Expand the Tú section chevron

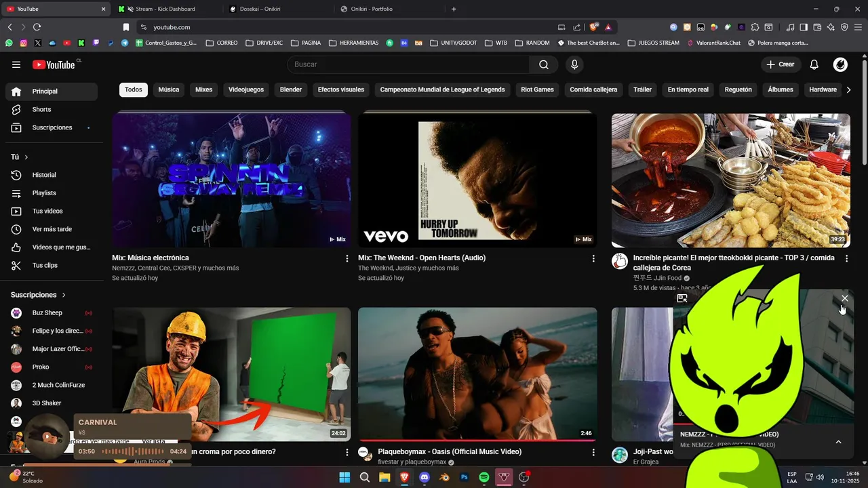[x=26, y=157]
